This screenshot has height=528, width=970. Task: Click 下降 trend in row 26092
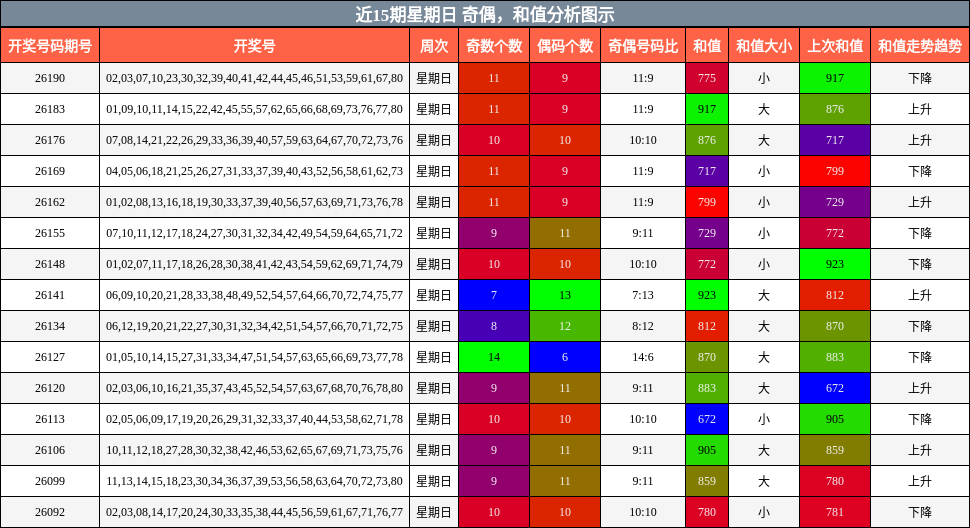920,512
